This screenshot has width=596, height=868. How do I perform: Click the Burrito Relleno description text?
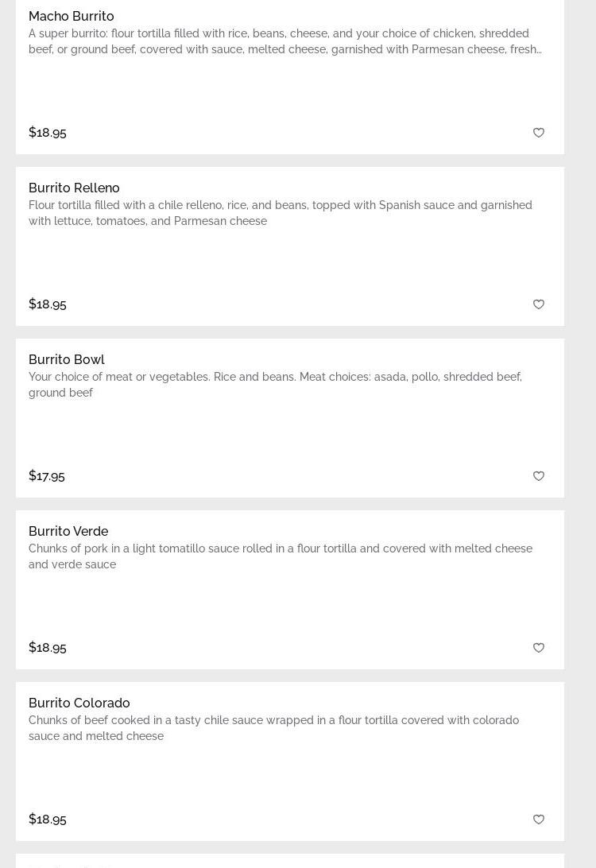(x=280, y=213)
